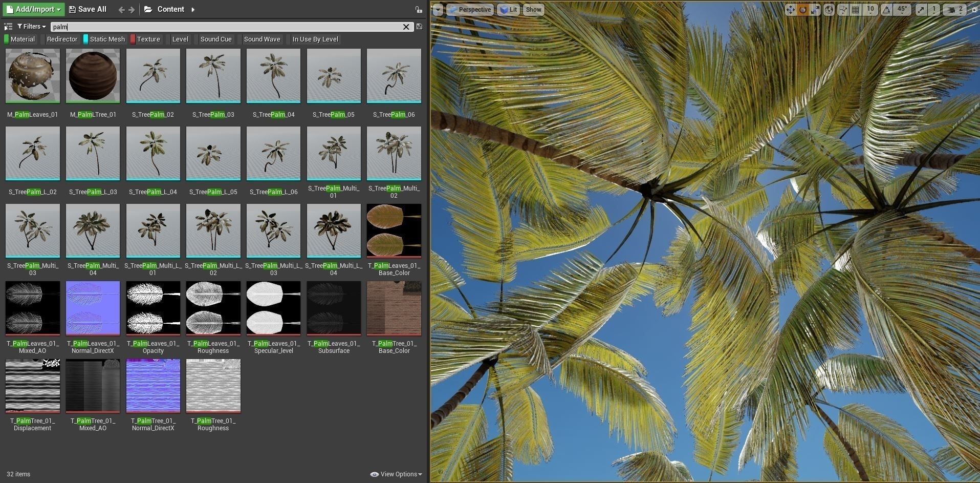Select the T_PalmTree_01_Displacement texture

[33, 386]
